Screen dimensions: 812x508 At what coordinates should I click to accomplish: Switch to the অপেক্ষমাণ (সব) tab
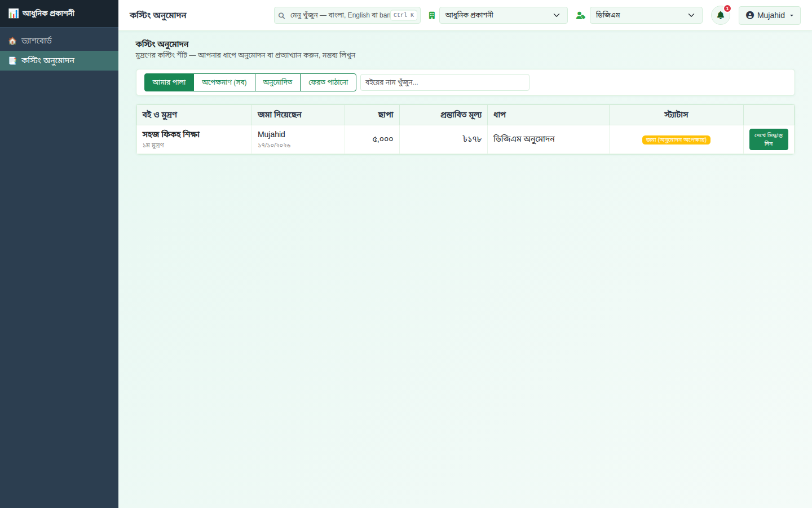224,82
